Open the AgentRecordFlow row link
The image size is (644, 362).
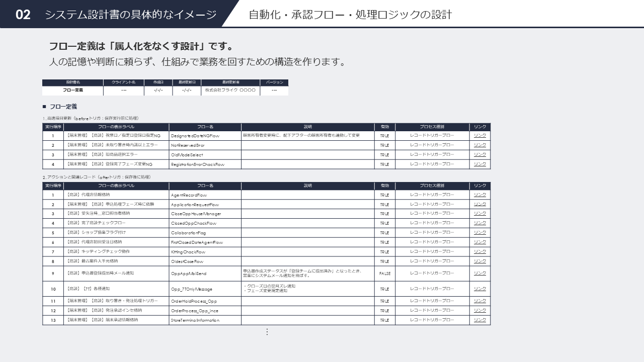click(x=480, y=195)
